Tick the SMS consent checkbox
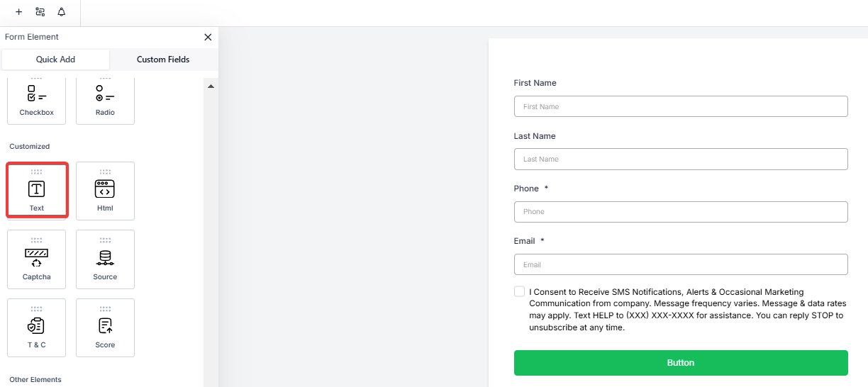Image resolution: width=868 pixels, height=387 pixels. coord(520,291)
